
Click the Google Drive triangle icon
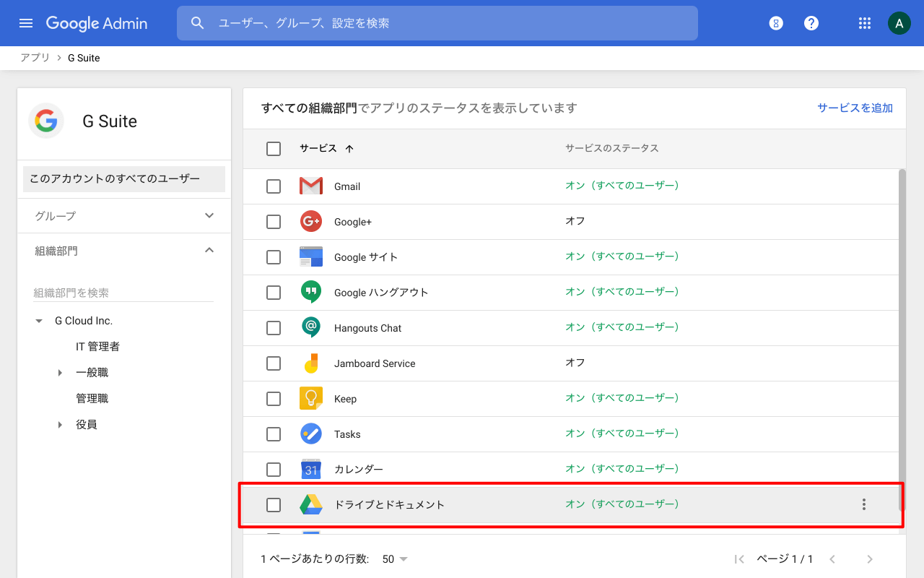311,504
